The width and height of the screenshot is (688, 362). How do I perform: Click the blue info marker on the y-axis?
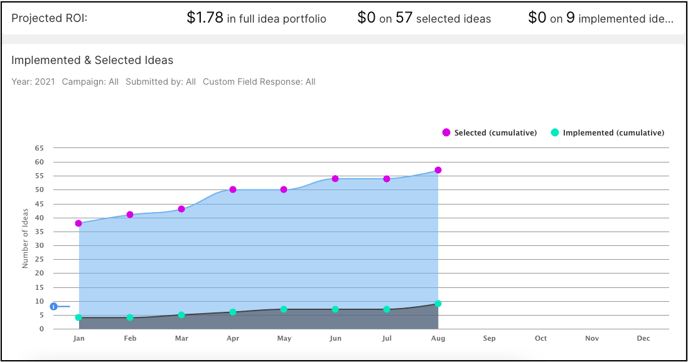pyautogui.click(x=54, y=307)
